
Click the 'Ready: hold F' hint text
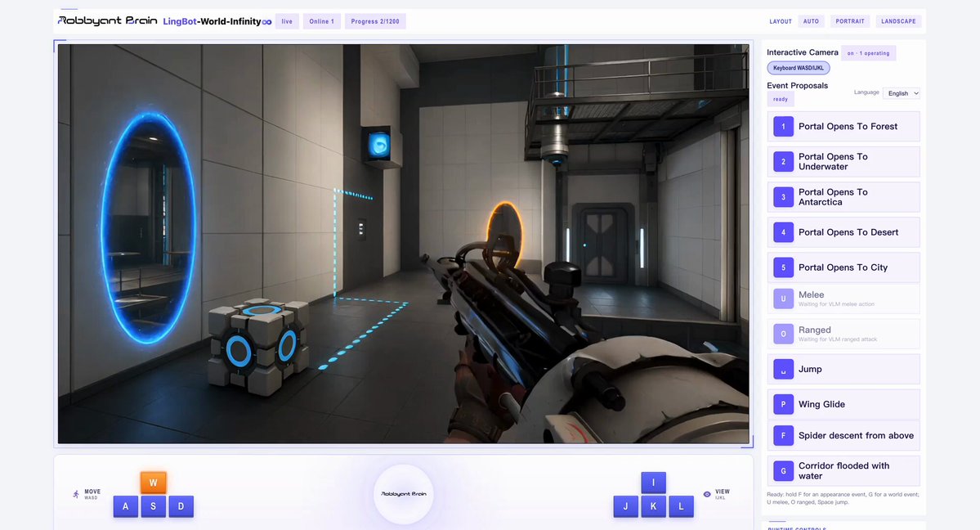pyautogui.click(x=844, y=498)
